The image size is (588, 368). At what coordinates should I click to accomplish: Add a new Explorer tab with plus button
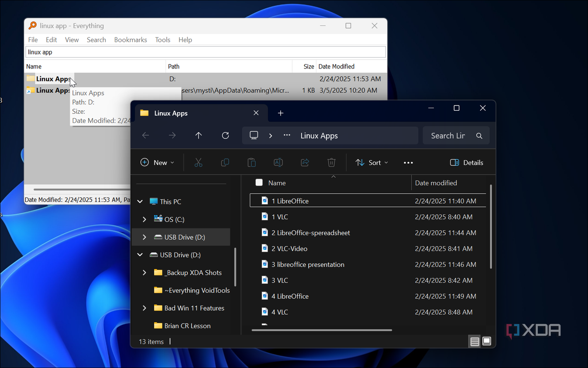(281, 113)
